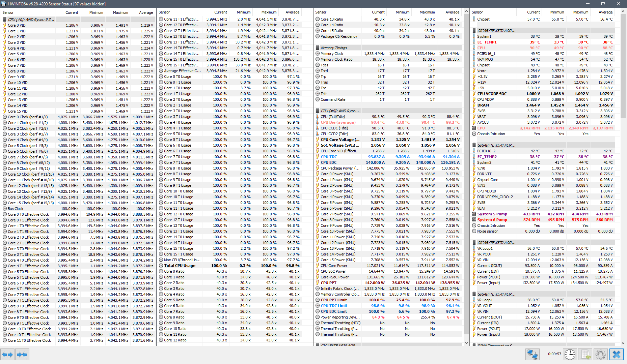Start logging with the spreadsheet plus icon
This screenshot has width=627, height=364.
[585, 355]
